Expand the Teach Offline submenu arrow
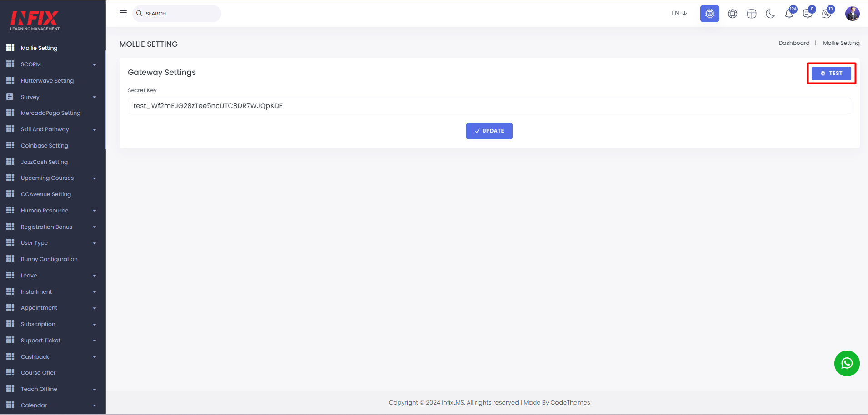Screen dimensions: 868x415 point(95,390)
